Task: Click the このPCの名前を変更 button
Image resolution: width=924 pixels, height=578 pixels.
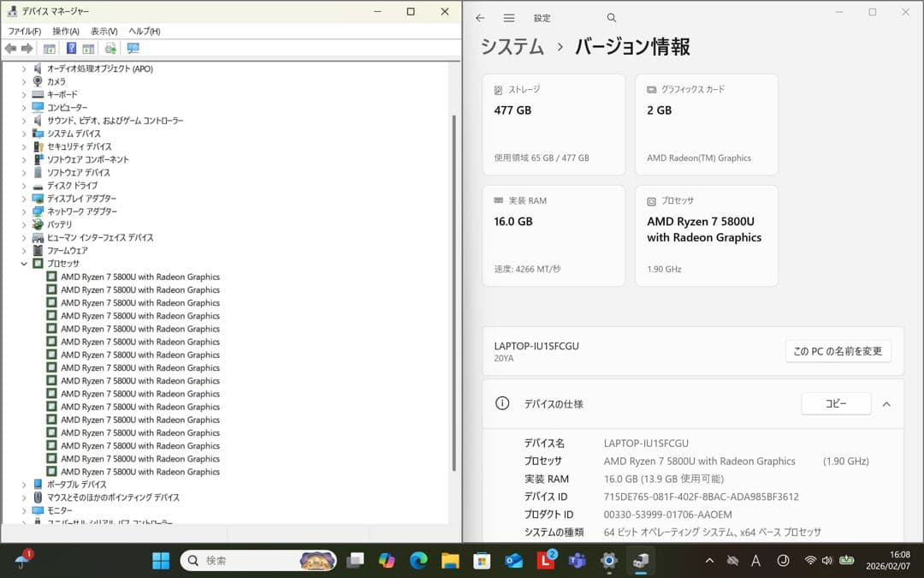Action: [838, 351]
